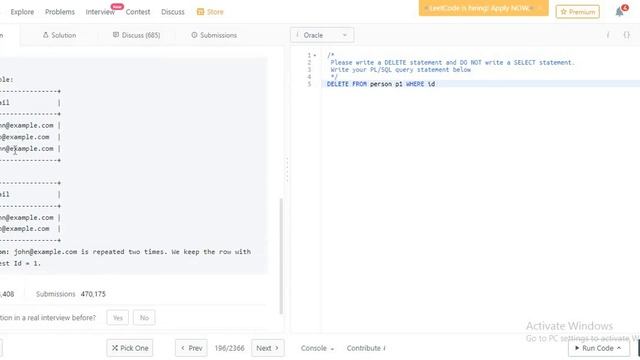Click the Premium star icon
The height and width of the screenshot is (360, 640).
pyautogui.click(x=564, y=12)
